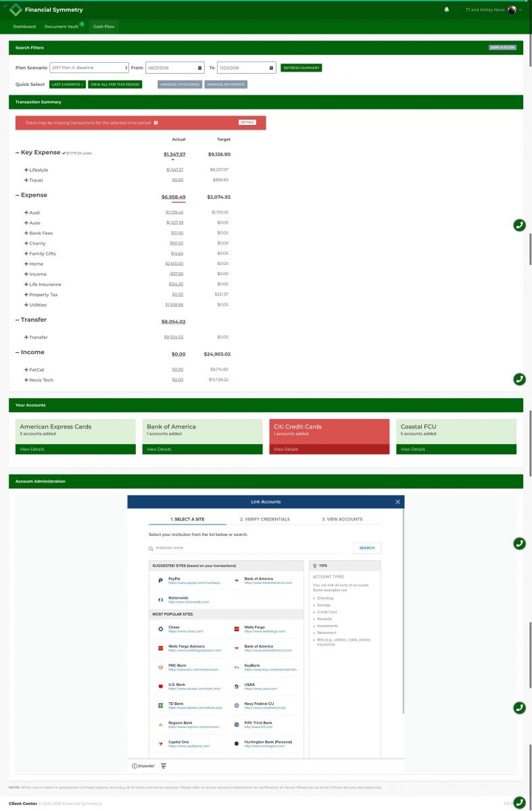Go to the Dashboard tab
Screen dimensions: 532x811
tap(24, 26)
